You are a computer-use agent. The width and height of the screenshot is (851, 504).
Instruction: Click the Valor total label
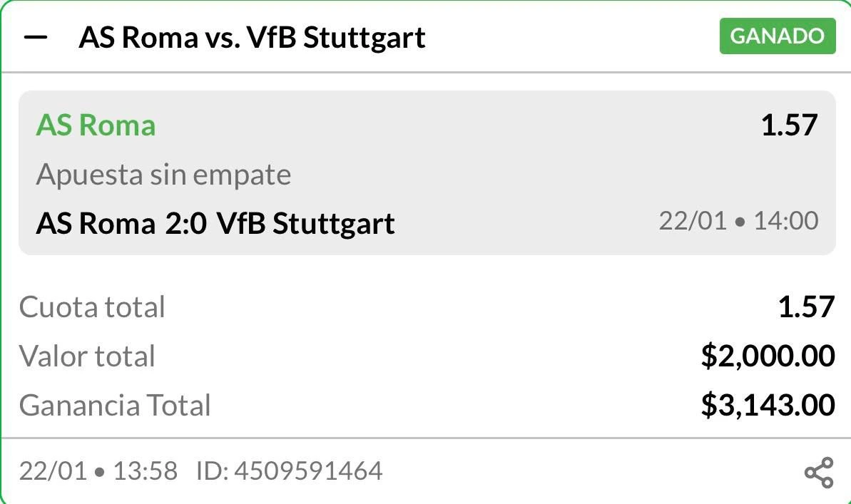click(x=87, y=356)
